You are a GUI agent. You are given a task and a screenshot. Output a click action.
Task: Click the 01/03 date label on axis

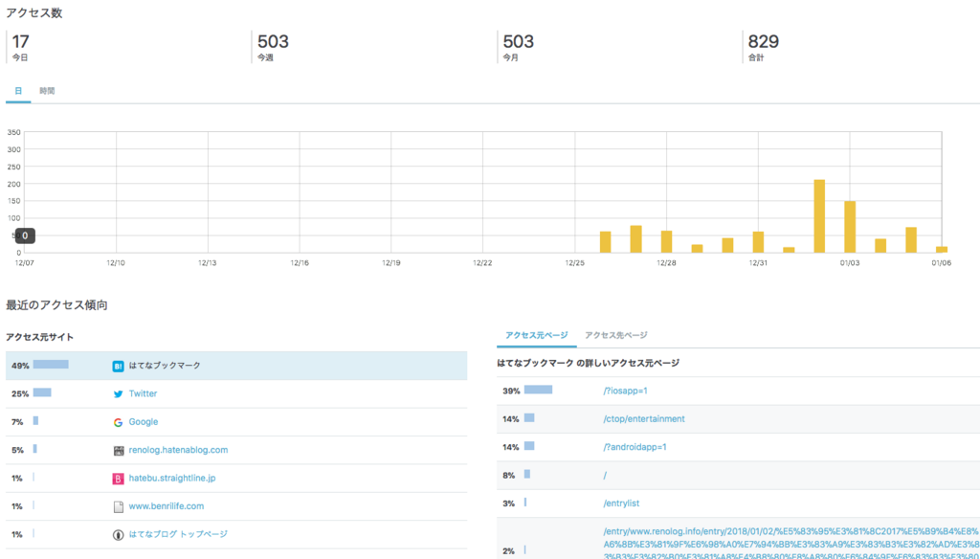click(x=850, y=263)
